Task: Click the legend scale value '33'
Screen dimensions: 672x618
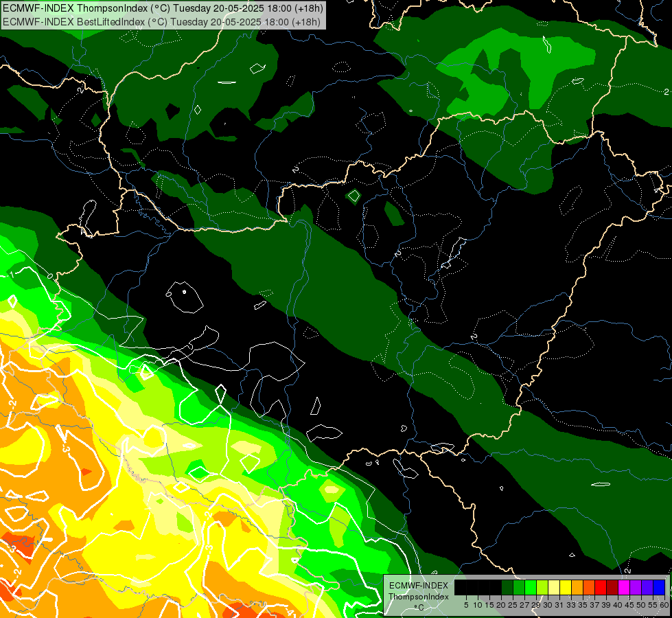Action: tap(571, 605)
